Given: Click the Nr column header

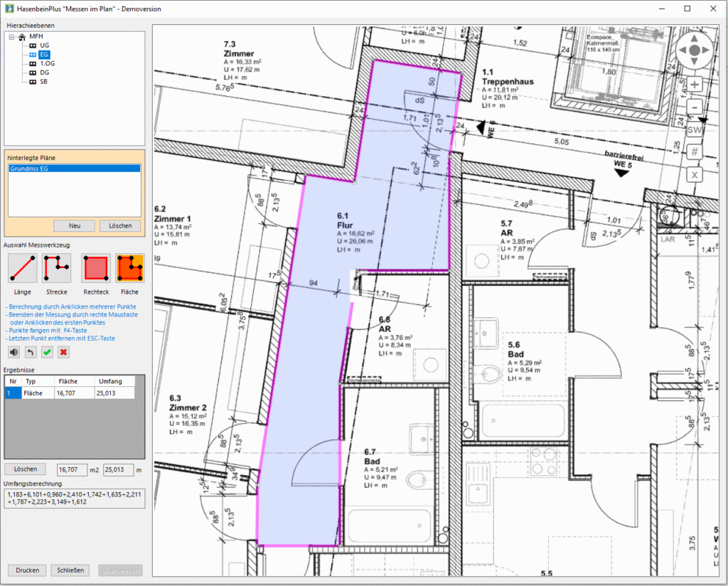Looking at the screenshot, I should tap(13, 381).
